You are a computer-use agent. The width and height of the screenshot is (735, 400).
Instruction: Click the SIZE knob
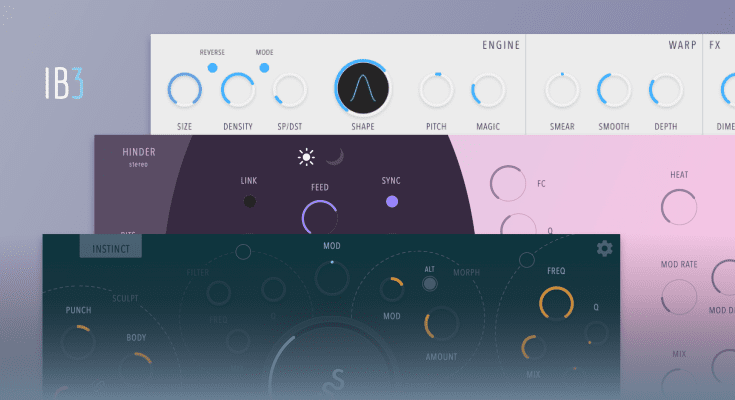[x=185, y=91]
